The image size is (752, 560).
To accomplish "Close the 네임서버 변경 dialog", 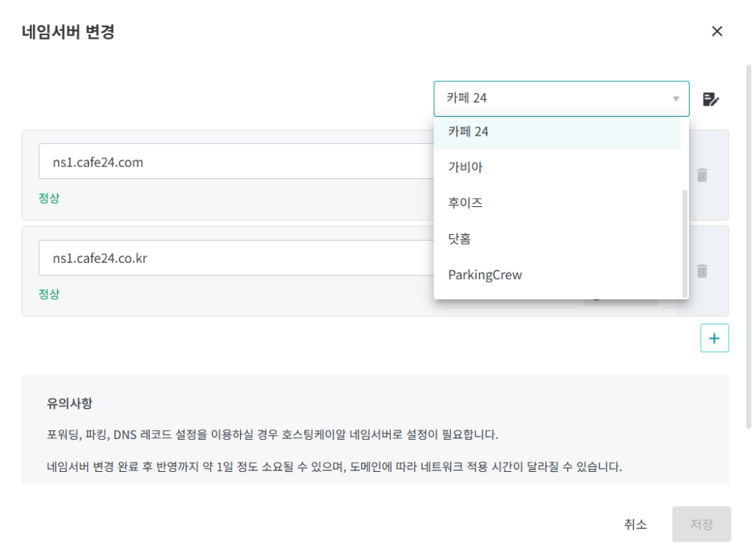I will coord(717,31).
